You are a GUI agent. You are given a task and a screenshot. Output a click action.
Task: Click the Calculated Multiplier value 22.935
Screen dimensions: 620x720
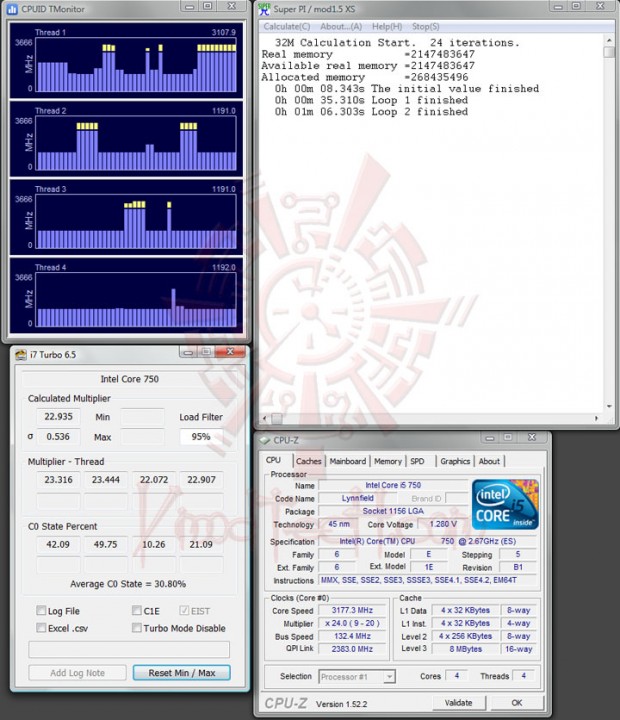58,416
